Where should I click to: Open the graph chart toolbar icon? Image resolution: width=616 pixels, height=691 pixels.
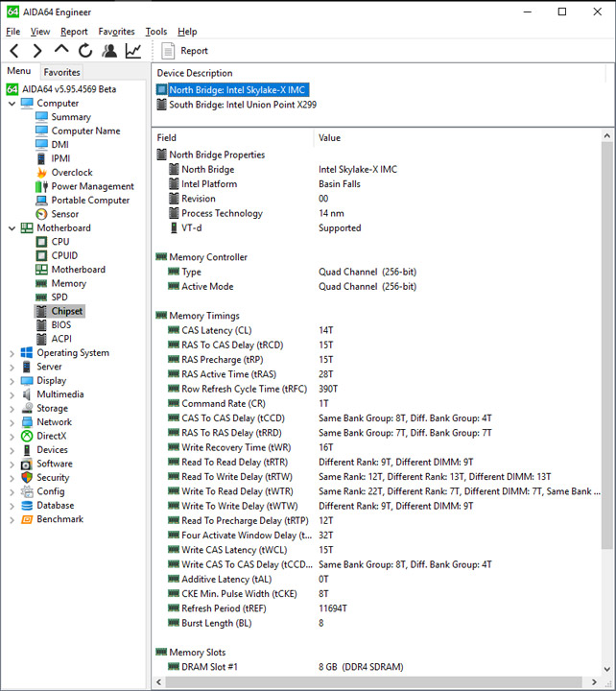133,51
